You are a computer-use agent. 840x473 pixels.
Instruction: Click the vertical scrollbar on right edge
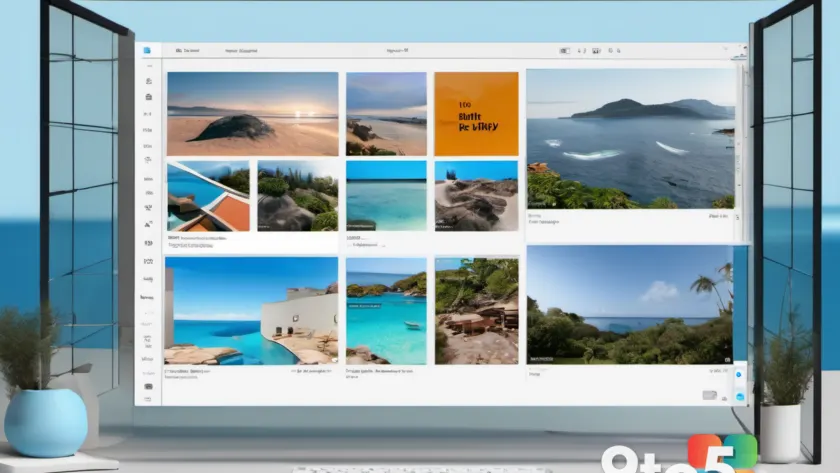738,153
